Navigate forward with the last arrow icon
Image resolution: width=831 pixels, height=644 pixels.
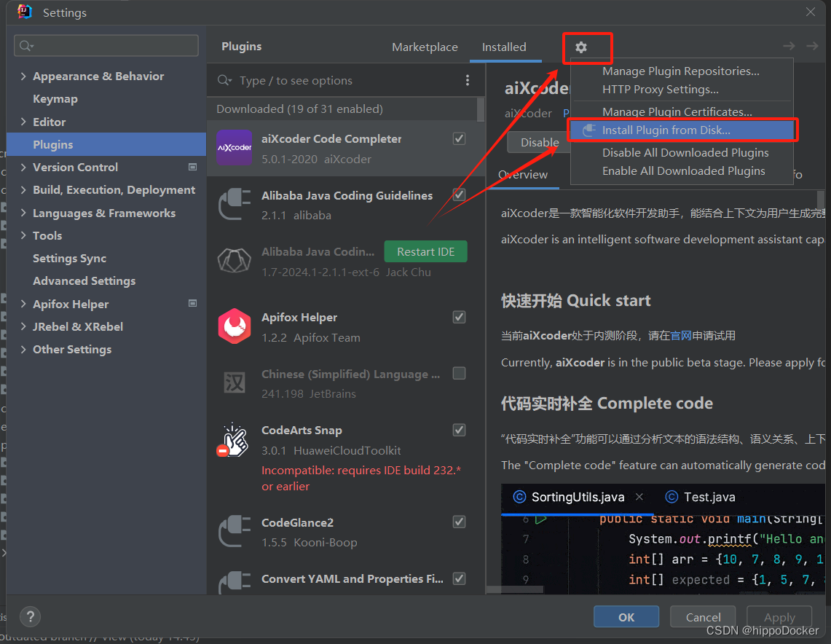812,47
